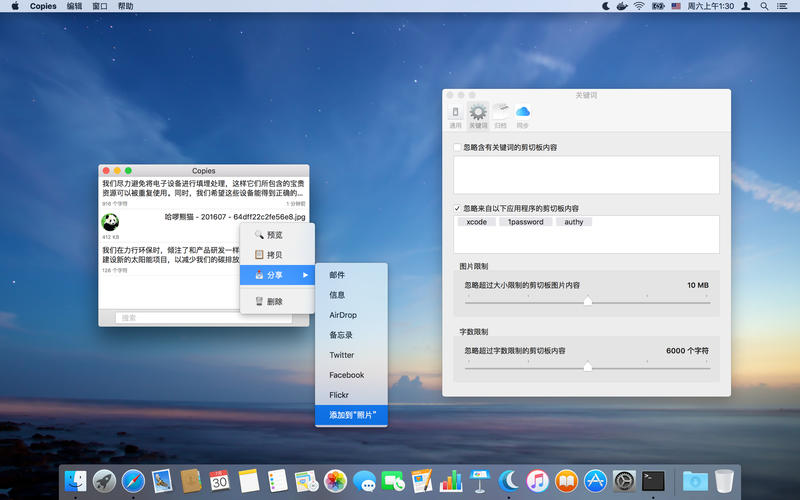Open the 通用 (General) preferences tab

[456, 115]
